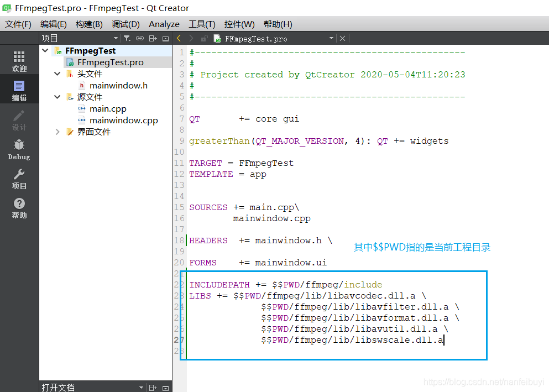Collapse the FFmpegTest project node
The width and height of the screenshot is (549, 392).
45,50
